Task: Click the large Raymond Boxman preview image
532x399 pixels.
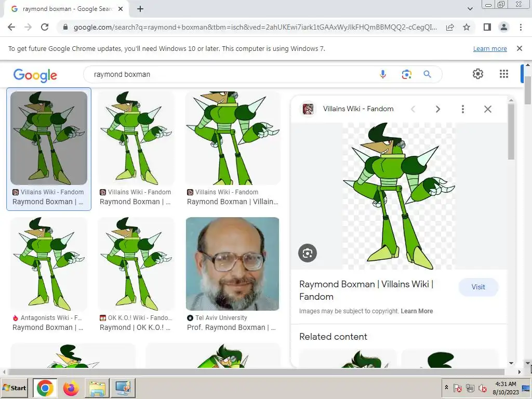Action: [399, 196]
